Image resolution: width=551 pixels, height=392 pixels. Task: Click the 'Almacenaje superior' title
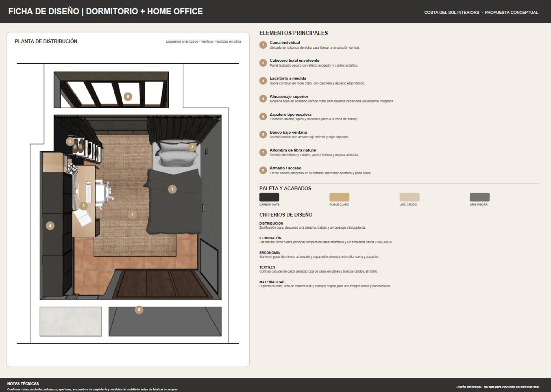[289, 96]
